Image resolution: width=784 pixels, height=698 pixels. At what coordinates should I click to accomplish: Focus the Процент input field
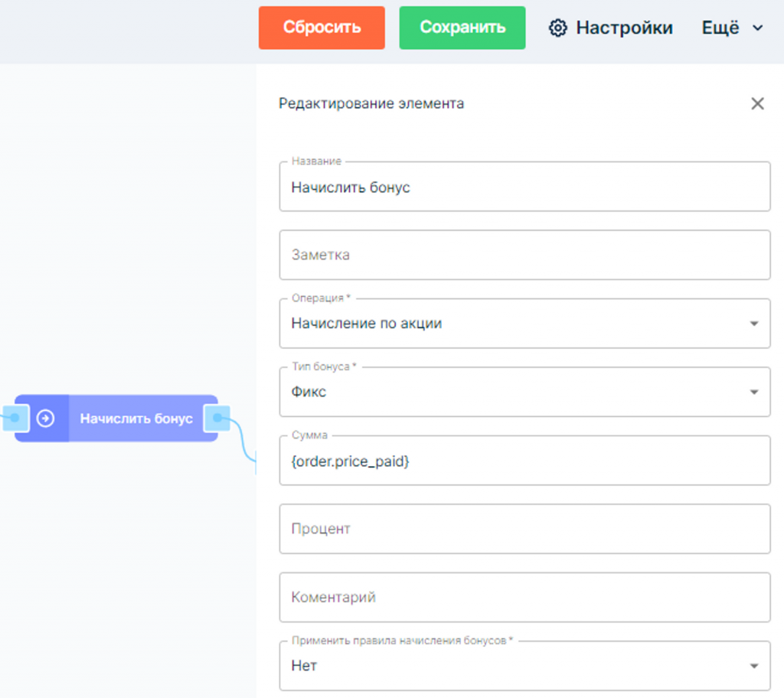524,529
